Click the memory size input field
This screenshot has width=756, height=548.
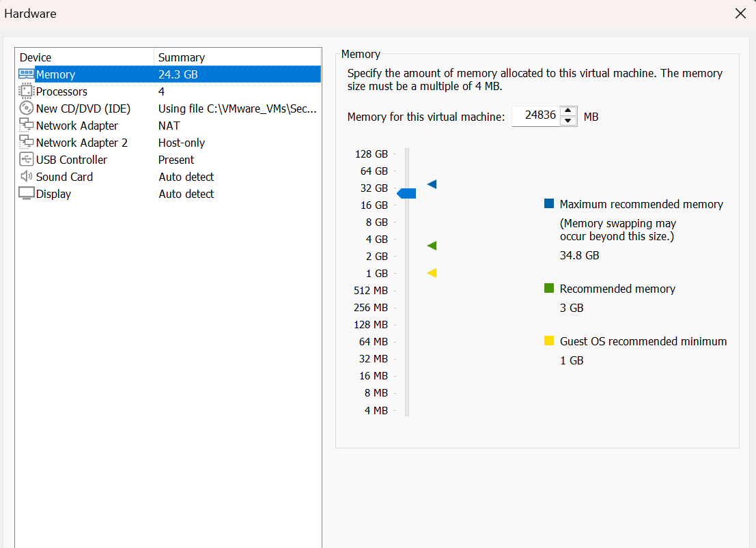[535, 116]
